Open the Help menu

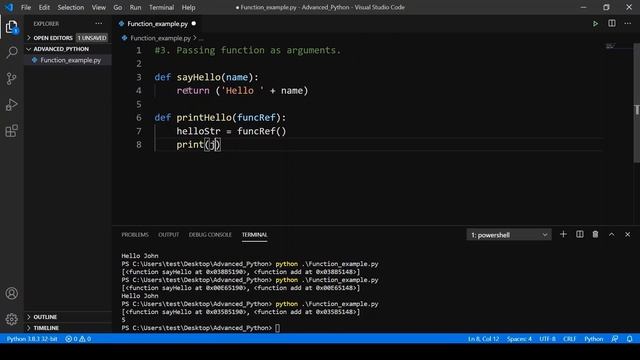[188, 7]
